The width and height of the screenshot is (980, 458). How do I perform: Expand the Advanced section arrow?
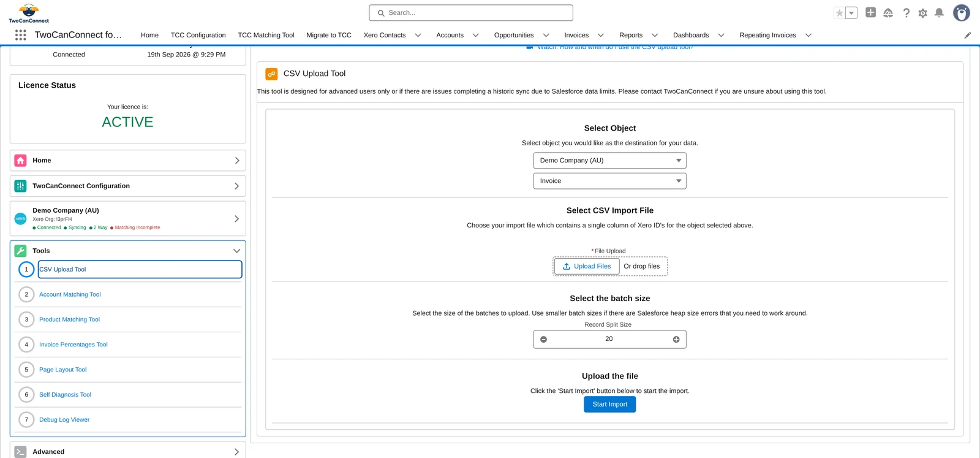237,452
